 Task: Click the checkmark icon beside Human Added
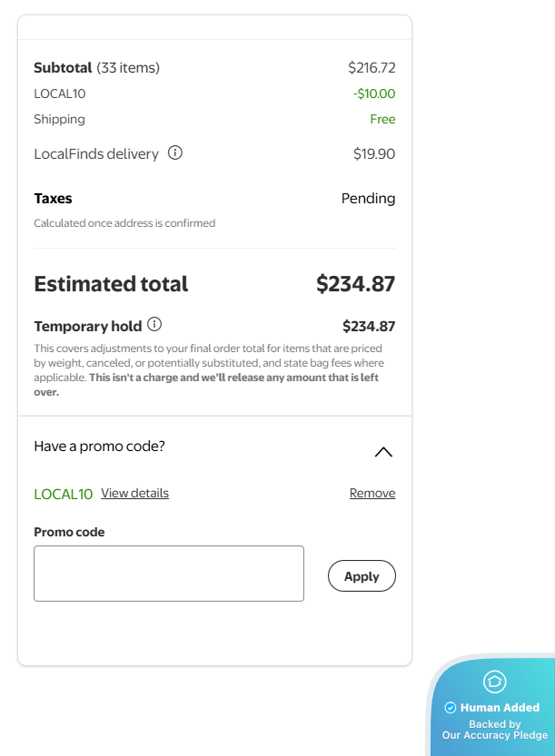451,708
